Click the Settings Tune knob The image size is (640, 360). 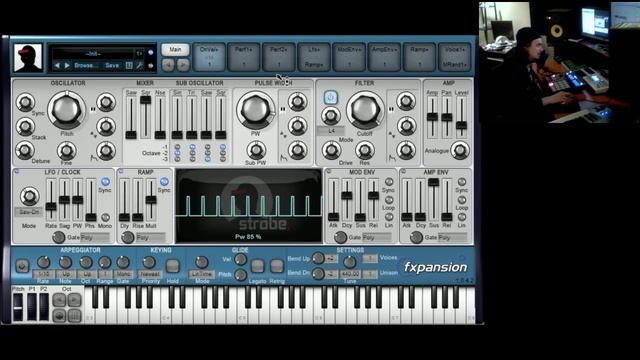[x=349, y=262]
